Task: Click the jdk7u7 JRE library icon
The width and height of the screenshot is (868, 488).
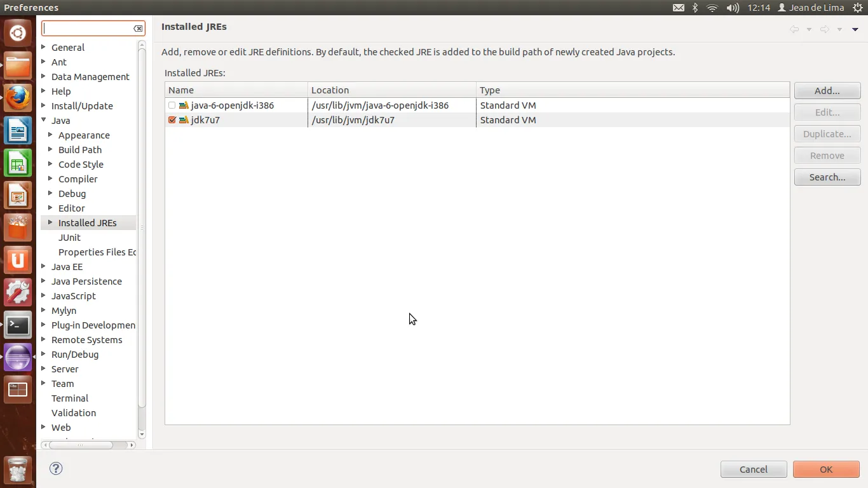Action: [184, 120]
